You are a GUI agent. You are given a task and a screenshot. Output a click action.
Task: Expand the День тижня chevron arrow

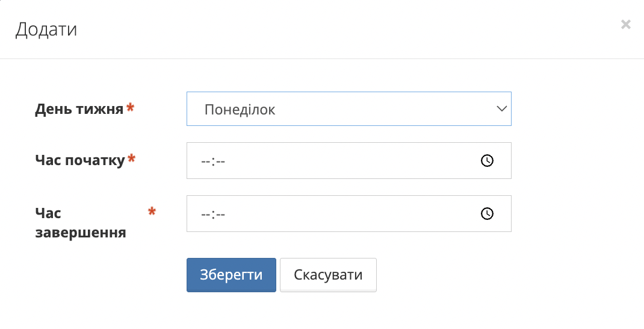click(501, 109)
